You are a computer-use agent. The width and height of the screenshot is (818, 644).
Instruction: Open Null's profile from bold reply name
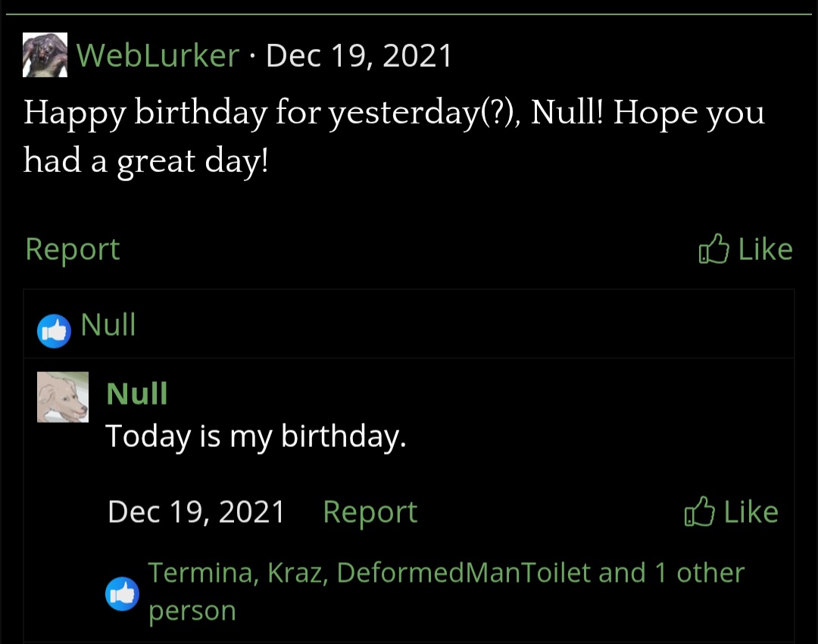(137, 394)
